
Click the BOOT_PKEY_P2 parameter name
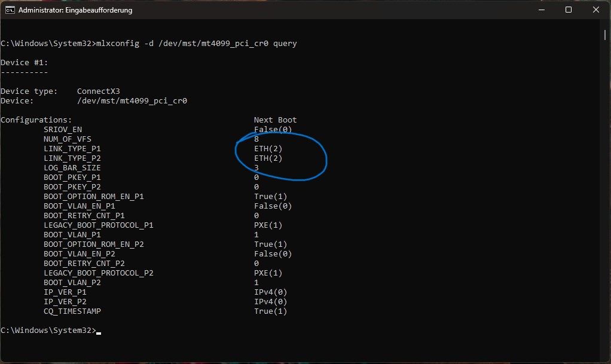pos(72,186)
